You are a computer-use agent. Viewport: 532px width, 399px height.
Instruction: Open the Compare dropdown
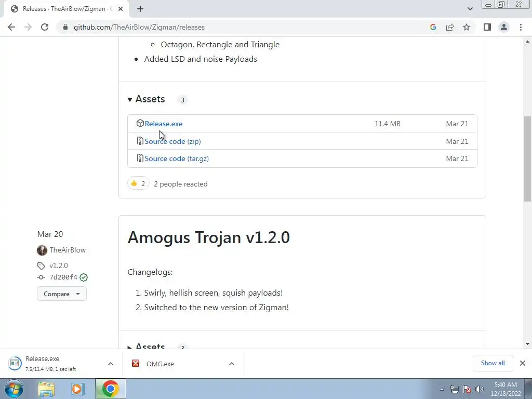pyautogui.click(x=62, y=294)
